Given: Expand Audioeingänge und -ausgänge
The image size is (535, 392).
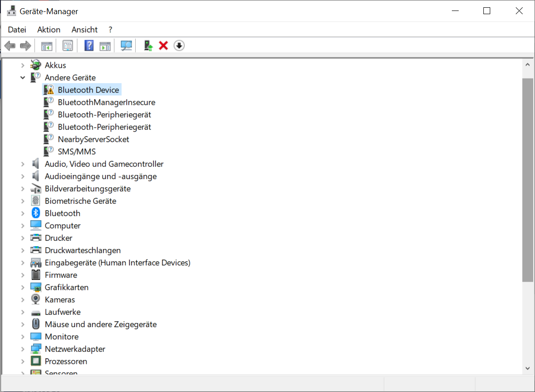Looking at the screenshot, I should tap(22, 176).
